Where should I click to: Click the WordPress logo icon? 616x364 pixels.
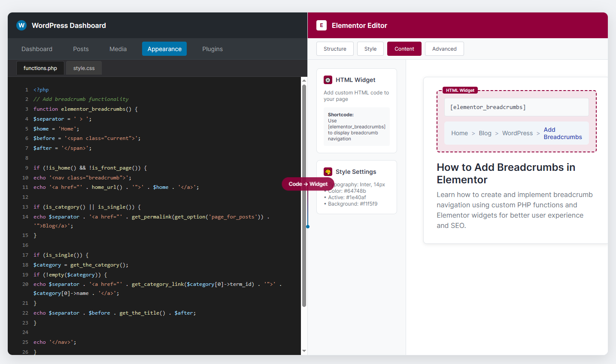(x=21, y=25)
